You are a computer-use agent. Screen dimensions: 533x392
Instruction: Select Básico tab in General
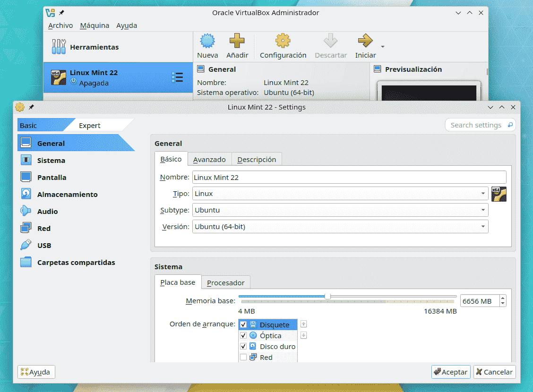pyautogui.click(x=171, y=159)
